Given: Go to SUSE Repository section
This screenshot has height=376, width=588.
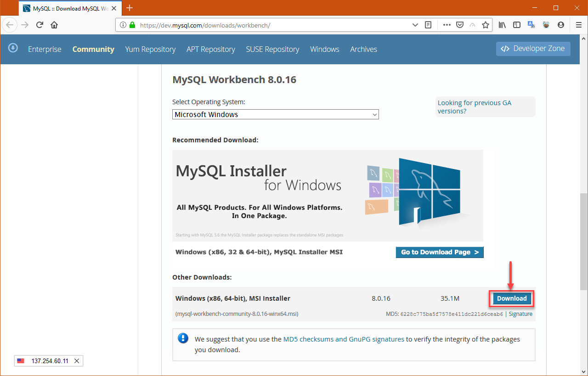Looking at the screenshot, I should [x=272, y=49].
